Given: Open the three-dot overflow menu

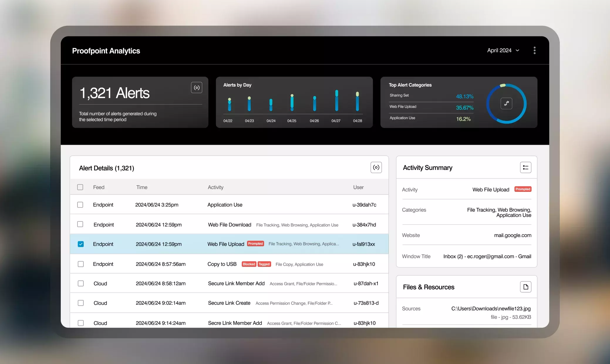Looking at the screenshot, I should tap(534, 50).
